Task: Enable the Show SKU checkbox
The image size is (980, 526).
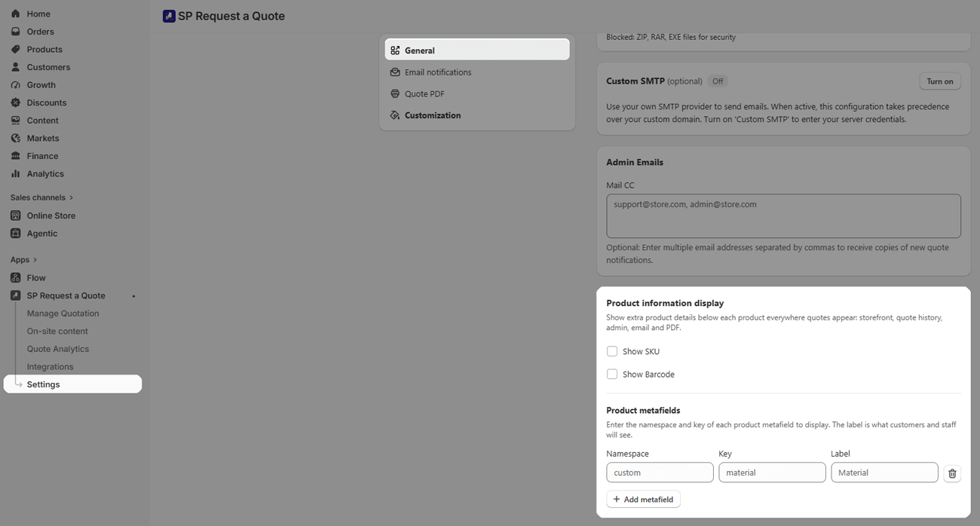Action: [x=612, y=351]
